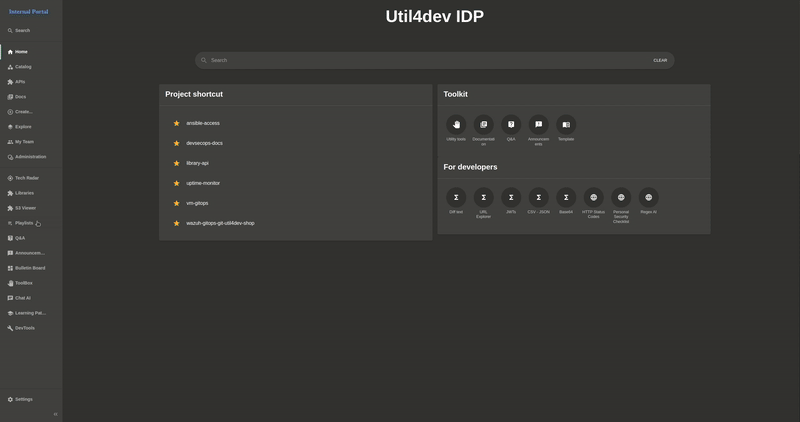Open the Documentation toolkit icon

(x=483, y=125)
